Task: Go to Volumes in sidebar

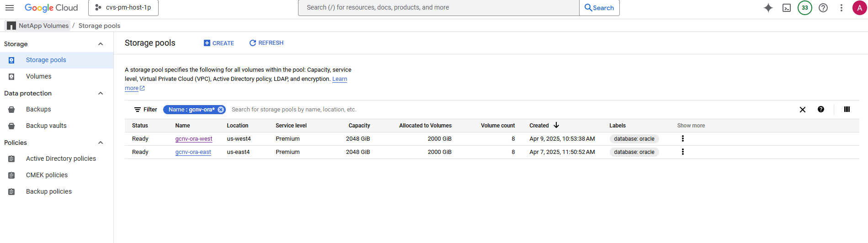Action: (x=38, y=76)
